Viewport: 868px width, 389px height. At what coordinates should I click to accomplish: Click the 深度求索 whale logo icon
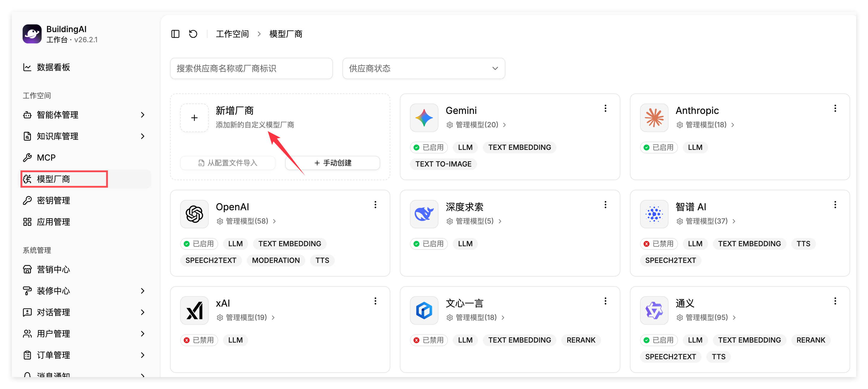[424, 214]
